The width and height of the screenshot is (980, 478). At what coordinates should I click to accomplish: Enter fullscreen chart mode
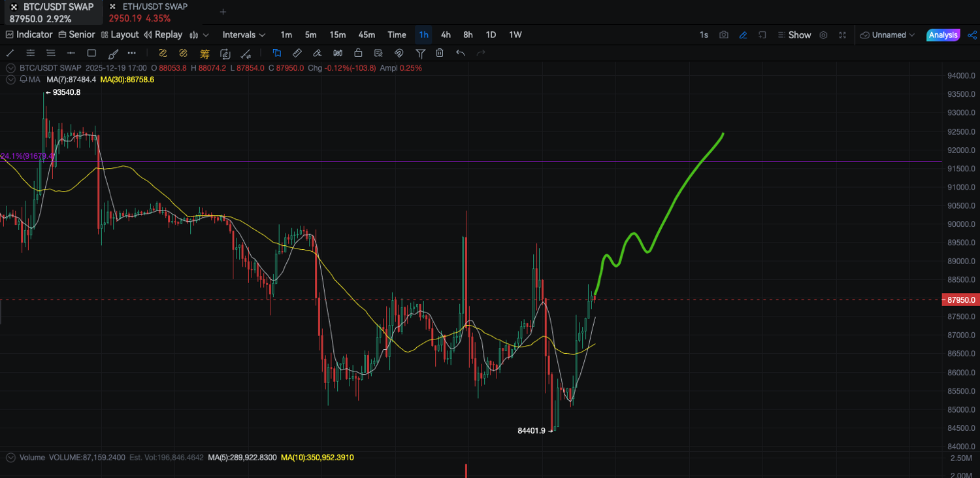click(842, 35)
